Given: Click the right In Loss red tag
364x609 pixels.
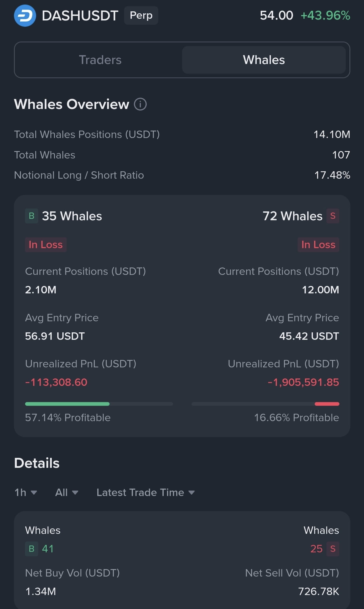Looking at the screenshot, I should 318,245.
